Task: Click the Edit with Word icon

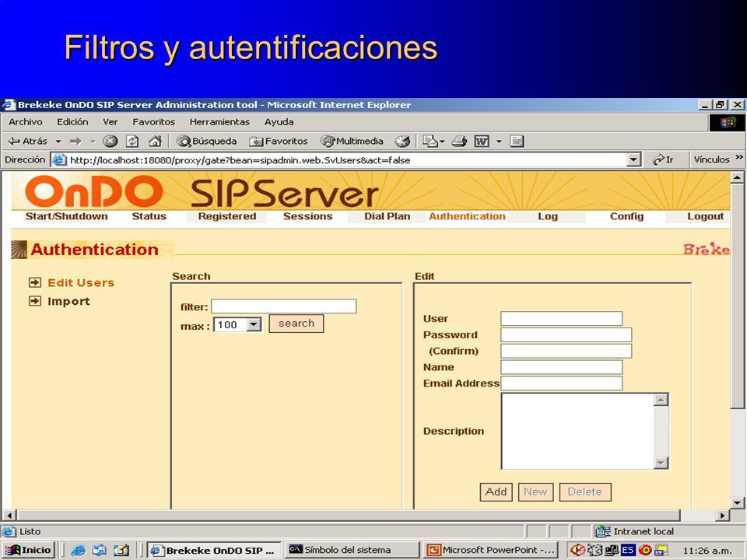Action: pos(482,141)
